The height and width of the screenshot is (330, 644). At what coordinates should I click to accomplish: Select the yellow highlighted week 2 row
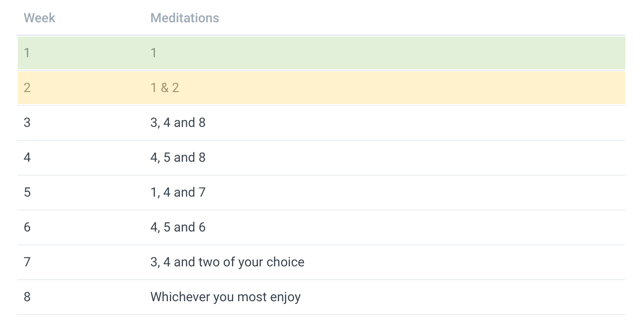pos(321,88)
